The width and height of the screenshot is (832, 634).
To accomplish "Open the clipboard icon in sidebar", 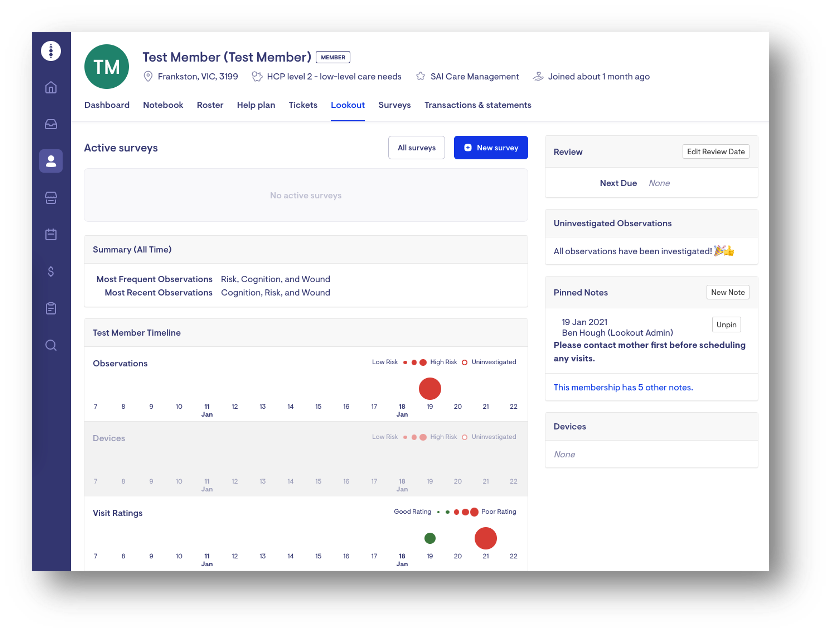I will point(51,308).
